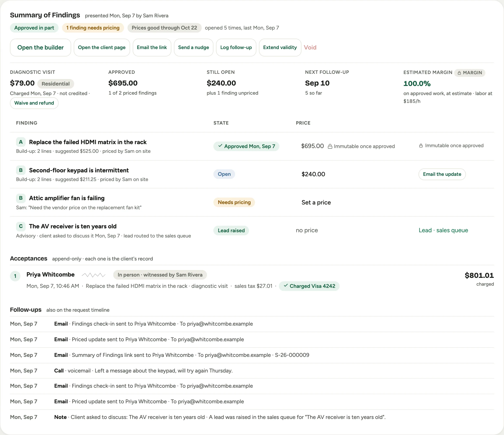This screenshot has width=504, height=435.
Task: Click B badge for Second-floor keypad finding
Action: click(21, 170)
